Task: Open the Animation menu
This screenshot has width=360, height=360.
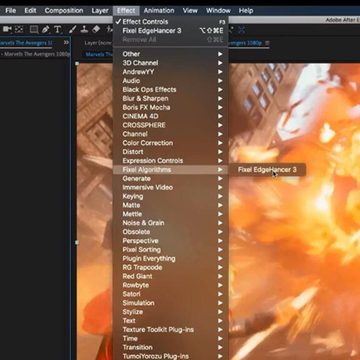Action: point(159,11)
